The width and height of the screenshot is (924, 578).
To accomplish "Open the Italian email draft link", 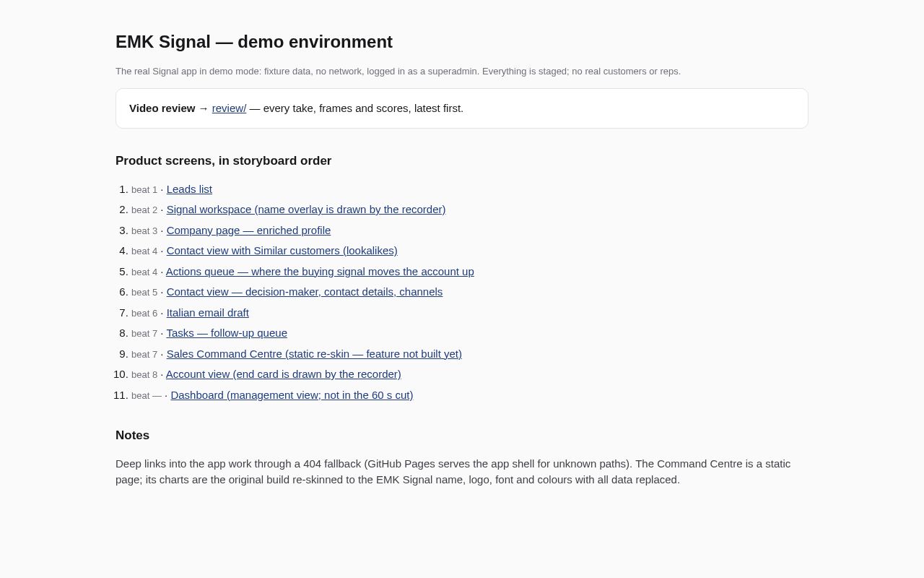I will (208, 313).
